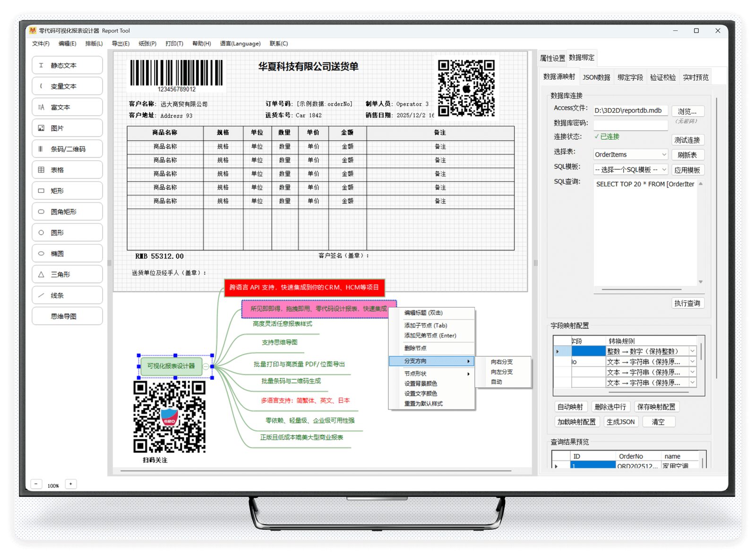Select the variable text (变量文本) tool
756x554 pixels.
pos(67,86)
